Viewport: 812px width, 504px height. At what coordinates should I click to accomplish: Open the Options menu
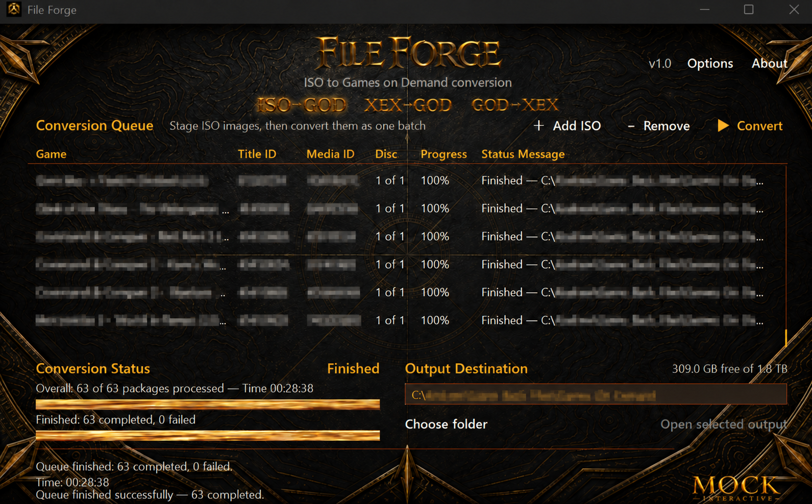point(710,63)
